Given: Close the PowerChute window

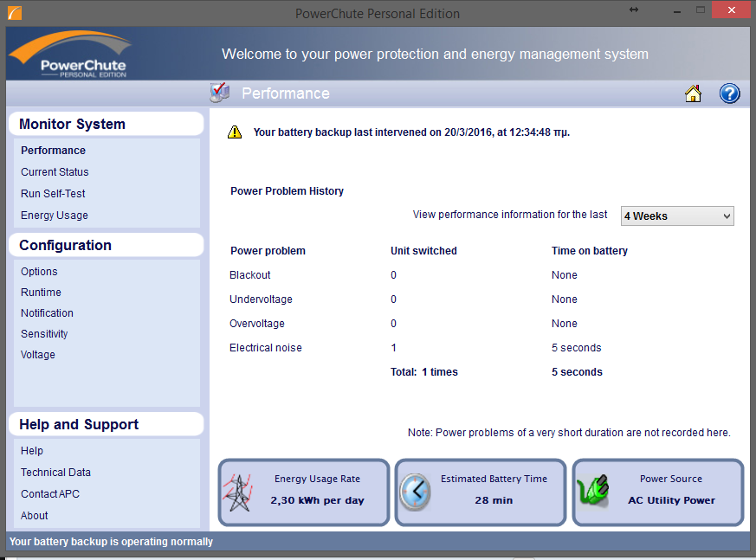Looking at the screenshot, I should pos(731,10).
